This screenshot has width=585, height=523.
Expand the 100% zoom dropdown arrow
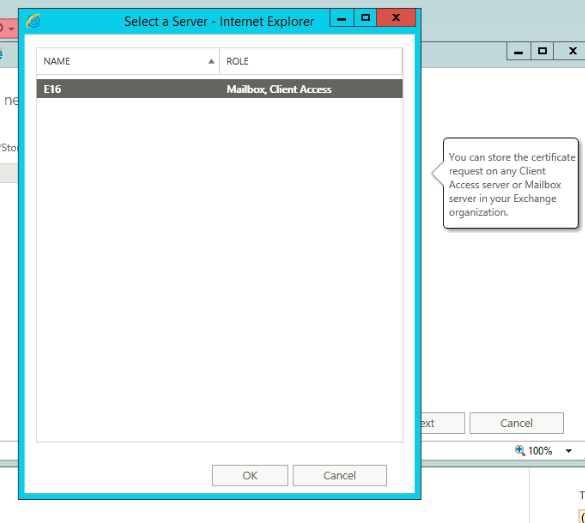[569, 451]
